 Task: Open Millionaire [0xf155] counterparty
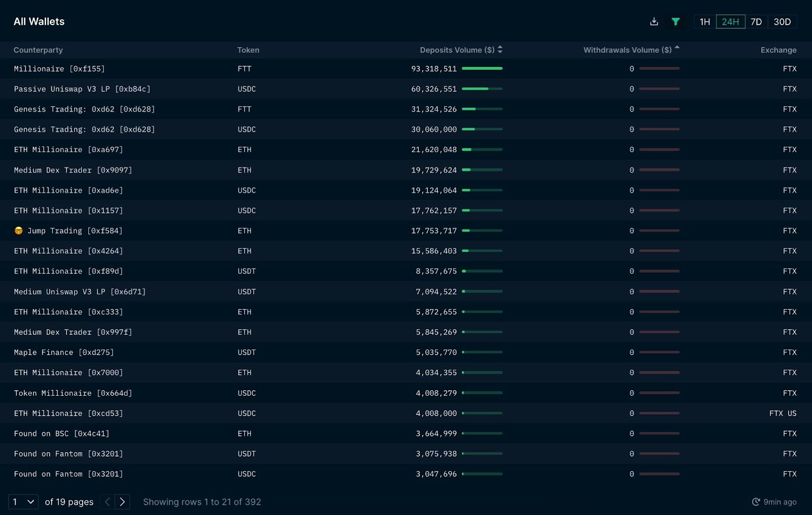coord(59,68)
